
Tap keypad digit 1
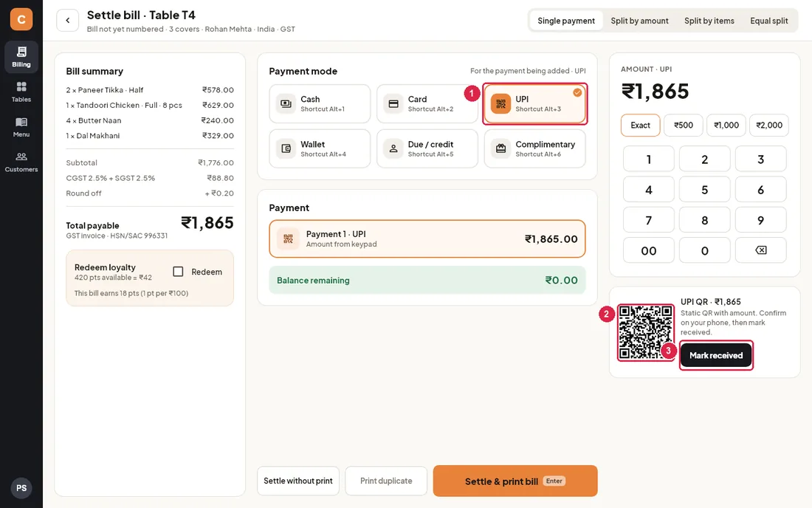[x=648, y=159]
